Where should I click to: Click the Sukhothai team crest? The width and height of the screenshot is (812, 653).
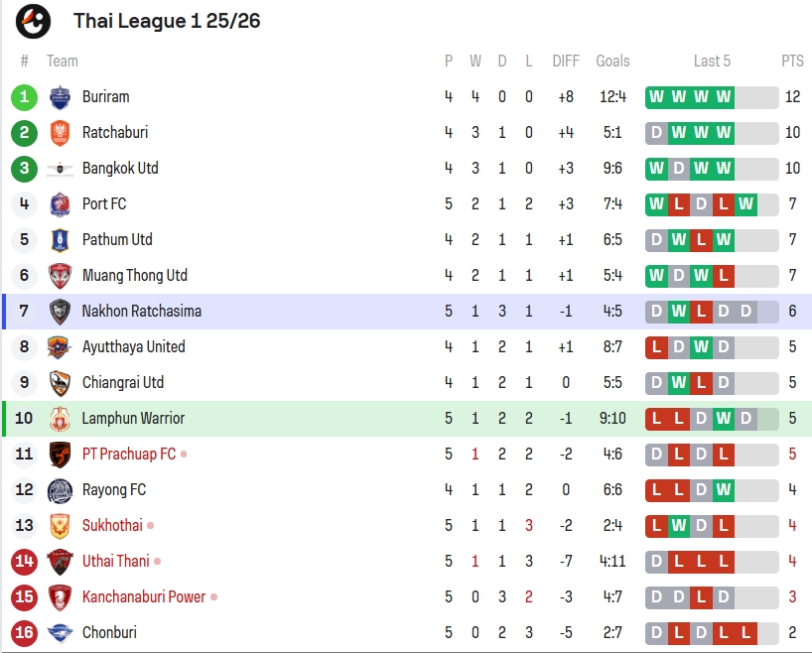(61, 526)
